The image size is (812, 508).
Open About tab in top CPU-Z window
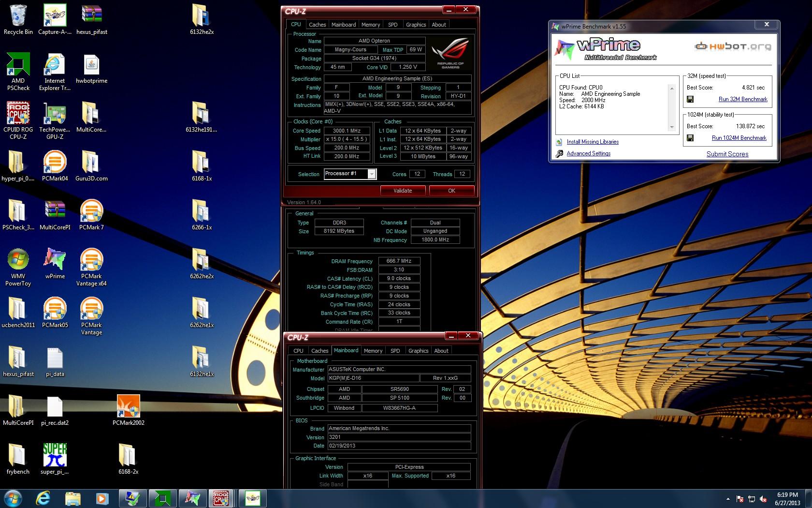(x=439, y=25)
